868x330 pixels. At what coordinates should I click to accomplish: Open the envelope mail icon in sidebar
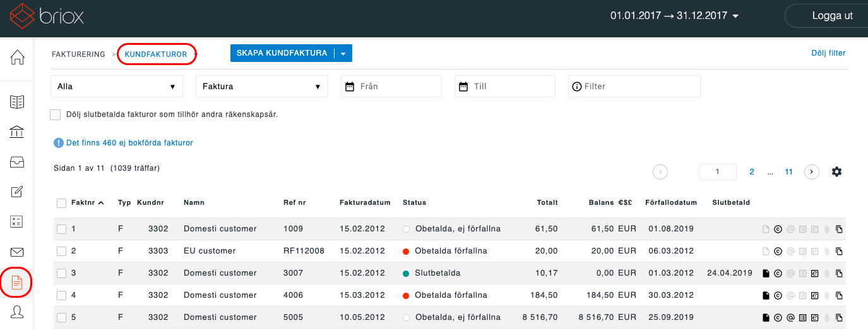click(x=17, y=253)
